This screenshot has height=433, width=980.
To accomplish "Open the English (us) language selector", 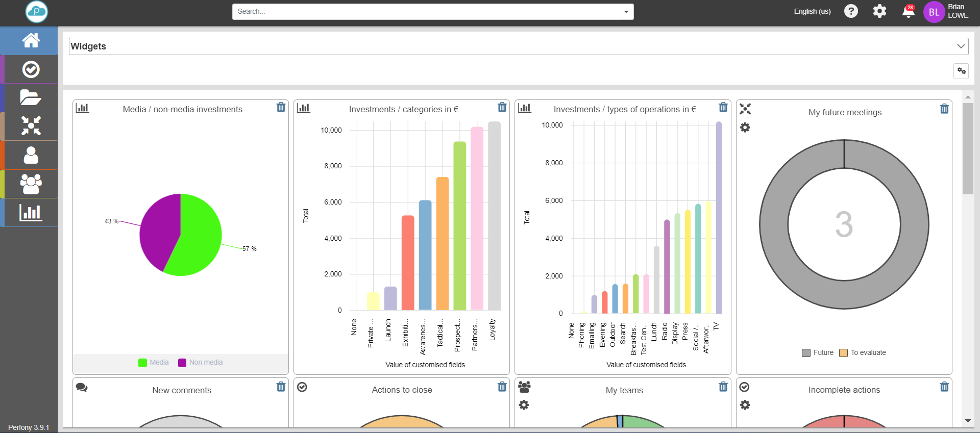I will [x=812, y=11].
